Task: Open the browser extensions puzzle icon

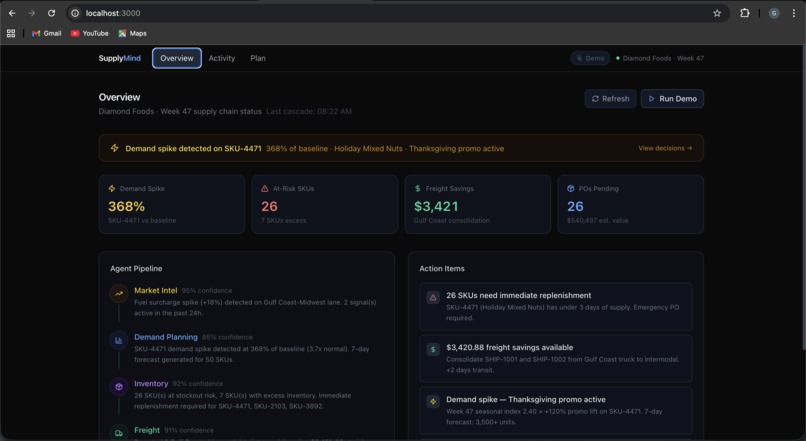Action: coord(744,13)
